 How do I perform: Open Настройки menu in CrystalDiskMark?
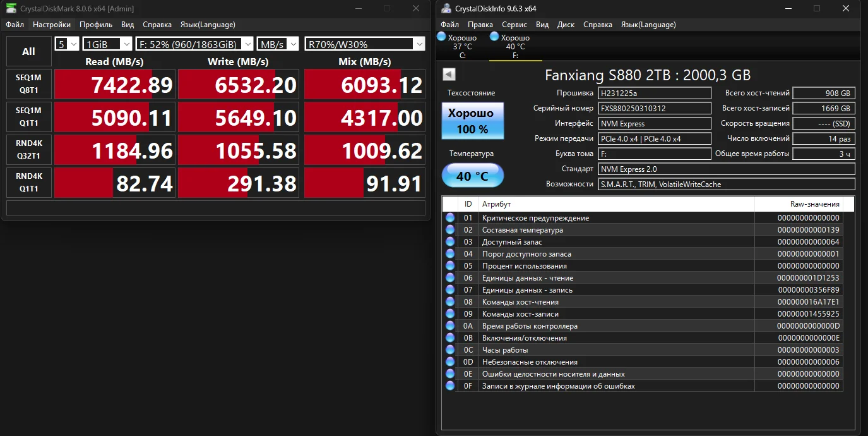(x=52, y=25)
